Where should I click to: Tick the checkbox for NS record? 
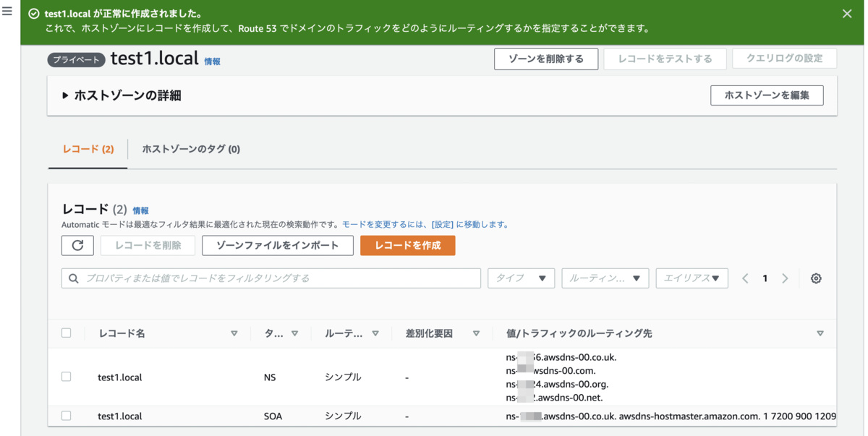(67, 377)
